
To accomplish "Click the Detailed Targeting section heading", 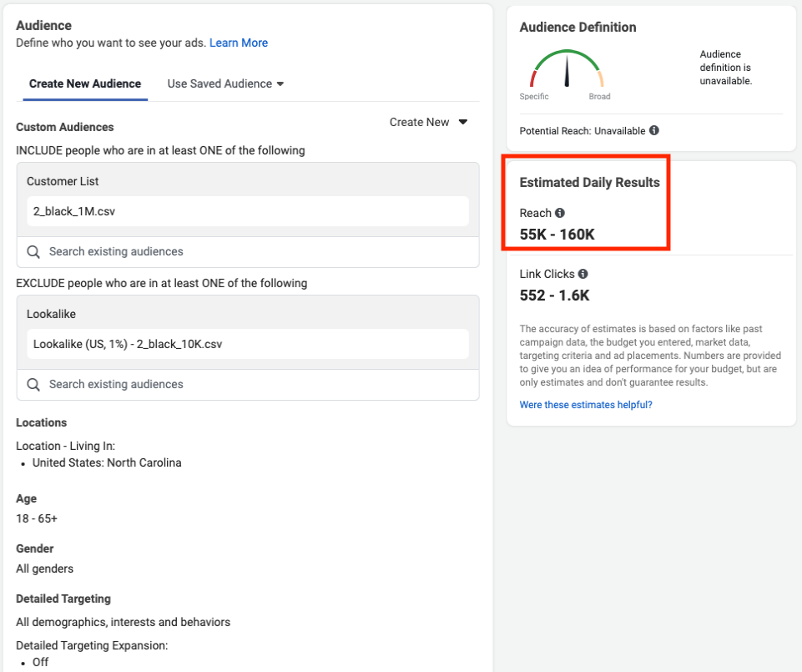I will click(63, 599).
